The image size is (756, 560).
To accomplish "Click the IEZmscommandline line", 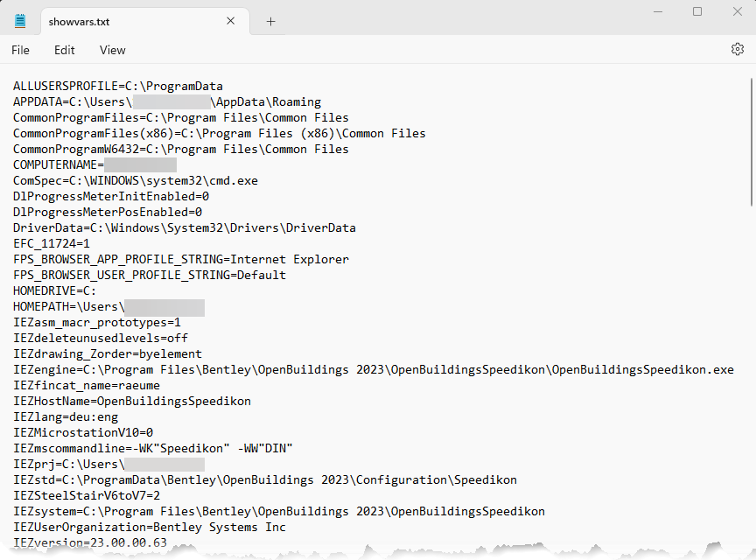I will click(153, 449).
